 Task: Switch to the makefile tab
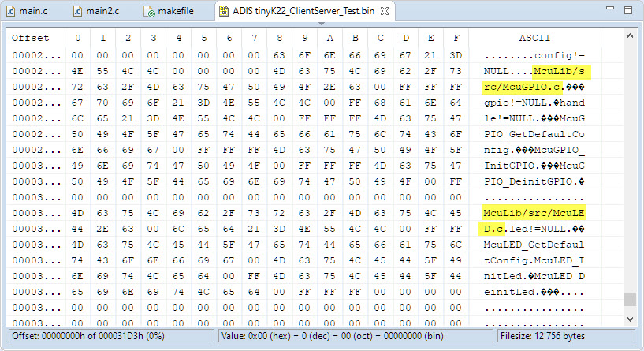pyautogui.click(x=178, y=11)
